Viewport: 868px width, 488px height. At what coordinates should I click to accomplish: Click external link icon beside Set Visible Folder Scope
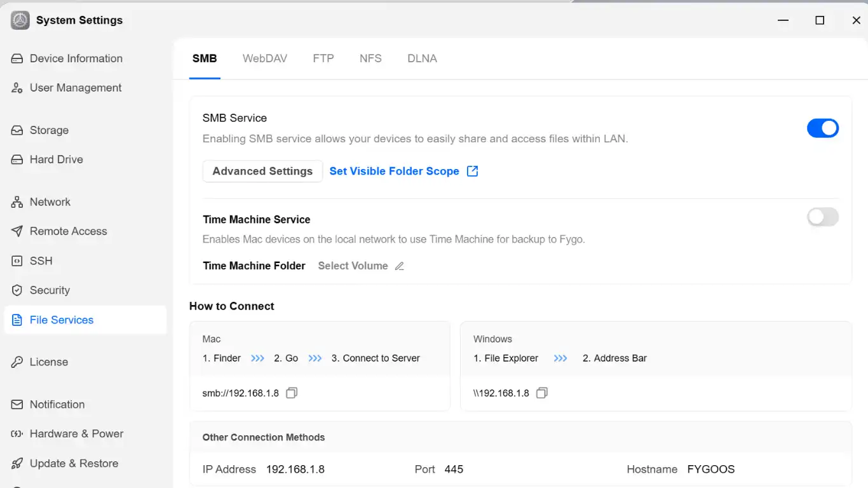(472, 171)
